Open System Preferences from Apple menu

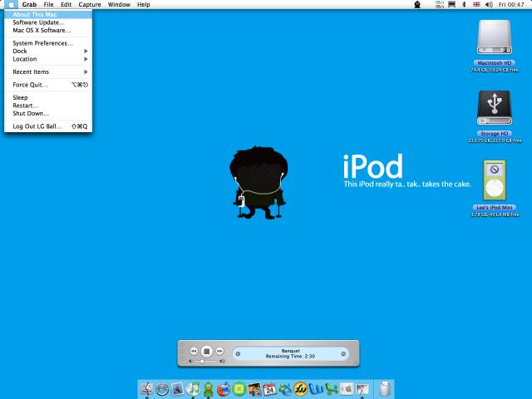(x=48, y=43)
